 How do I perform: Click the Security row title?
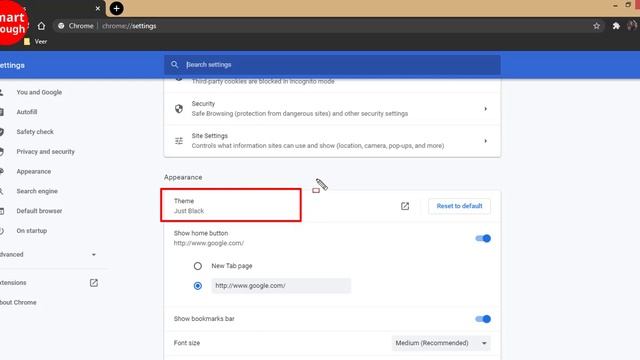203,104
